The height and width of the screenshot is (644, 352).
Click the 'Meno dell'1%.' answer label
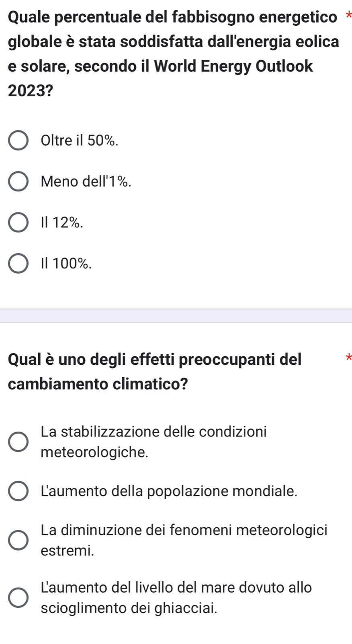click(86, 182)
